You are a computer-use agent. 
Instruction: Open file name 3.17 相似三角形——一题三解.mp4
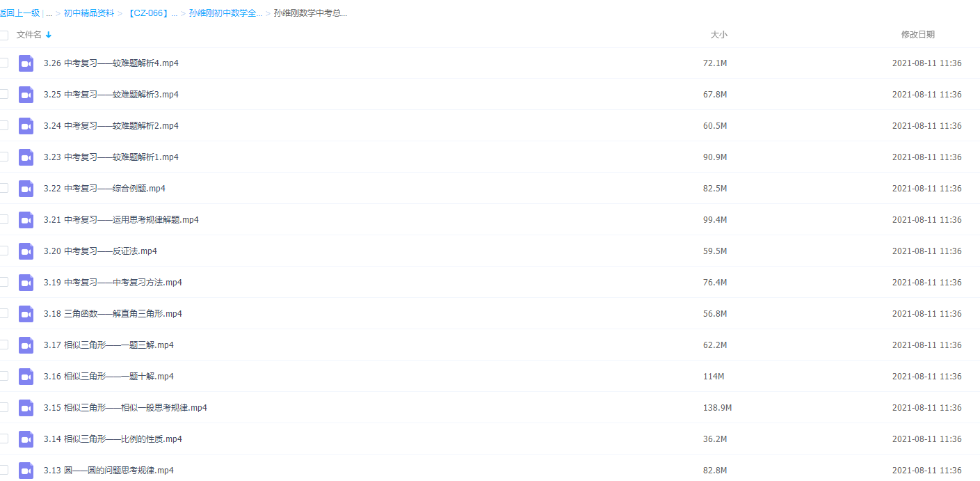point(109,345)
